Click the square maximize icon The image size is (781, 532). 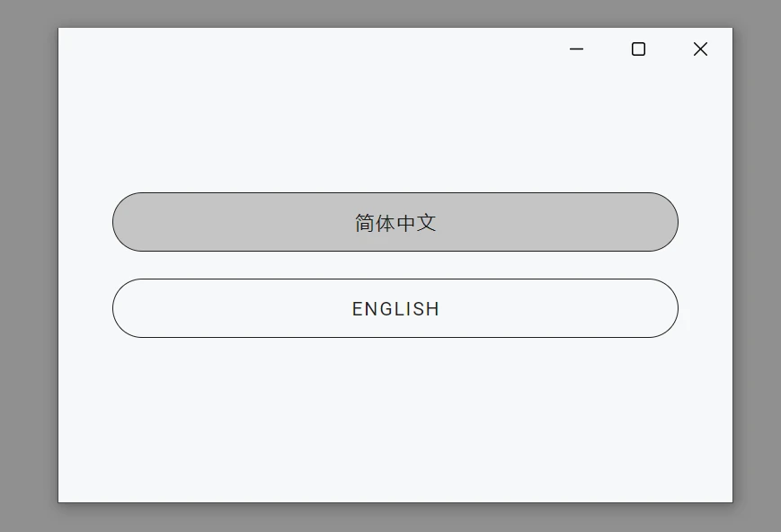coord(638,49)
